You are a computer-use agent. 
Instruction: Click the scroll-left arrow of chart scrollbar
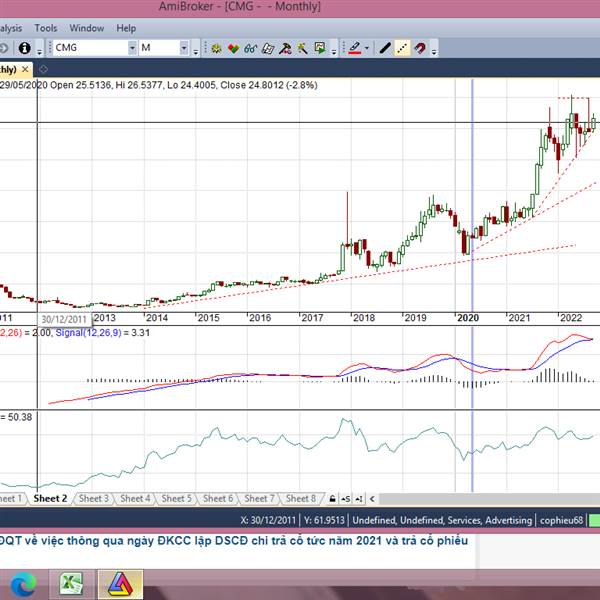[x=372, y=499]
